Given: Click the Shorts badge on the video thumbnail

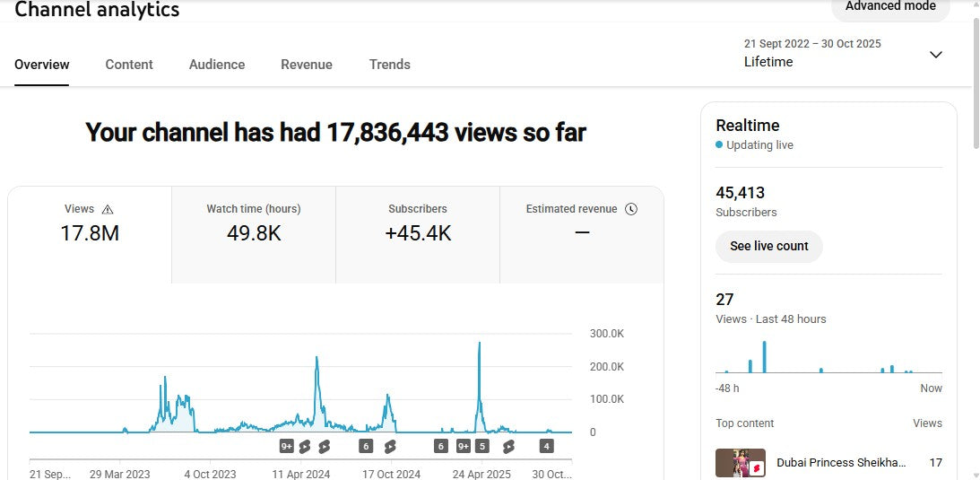Looking at the screenshot, I should click(x=756, y=468).
